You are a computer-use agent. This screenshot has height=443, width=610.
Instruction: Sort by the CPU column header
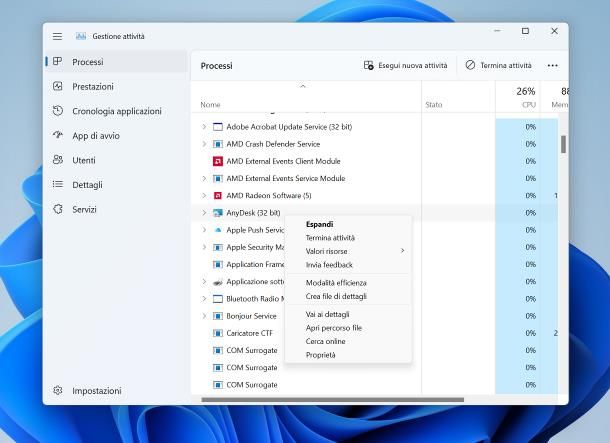(x=529, y=105)
